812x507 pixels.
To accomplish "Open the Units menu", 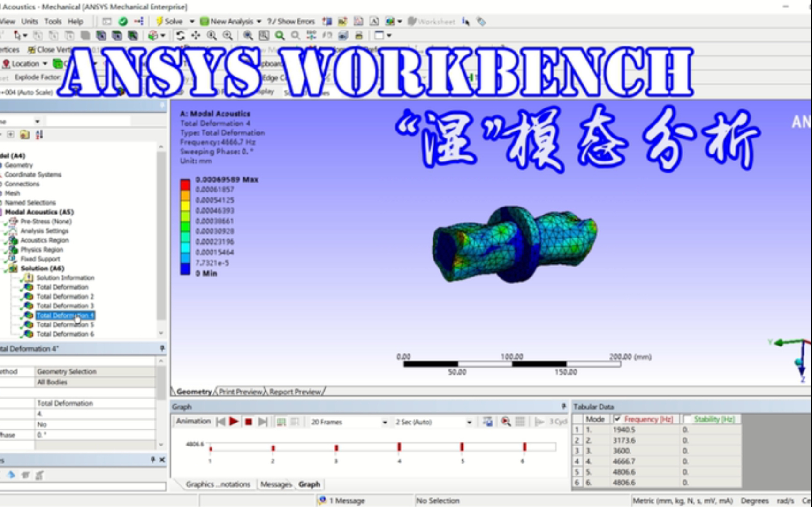I will 30,21.
